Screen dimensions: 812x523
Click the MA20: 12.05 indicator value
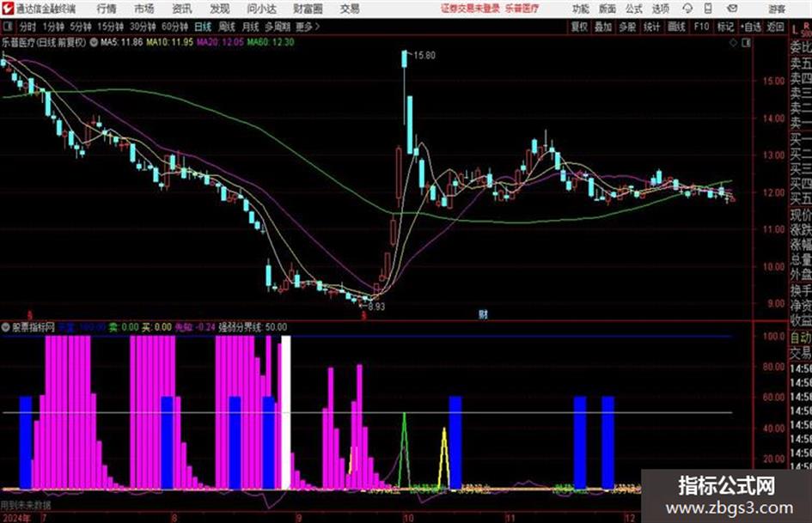[x=220, y=42]
